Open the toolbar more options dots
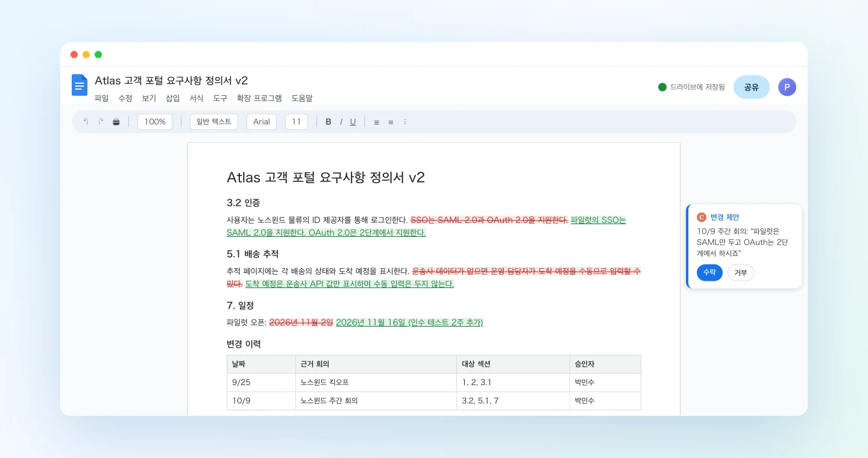Viewport: 868px width, 458px height. point(405,122)
